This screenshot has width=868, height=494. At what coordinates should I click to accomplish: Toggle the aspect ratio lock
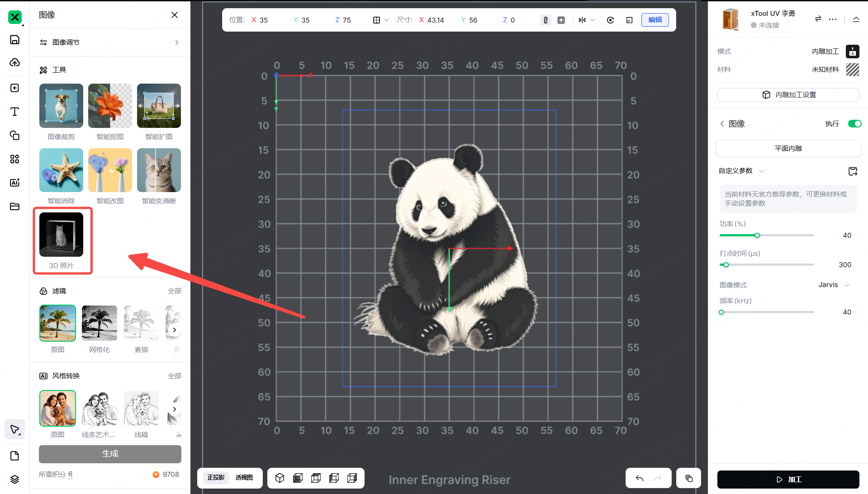pyautogui.click(x=545, y=20)
